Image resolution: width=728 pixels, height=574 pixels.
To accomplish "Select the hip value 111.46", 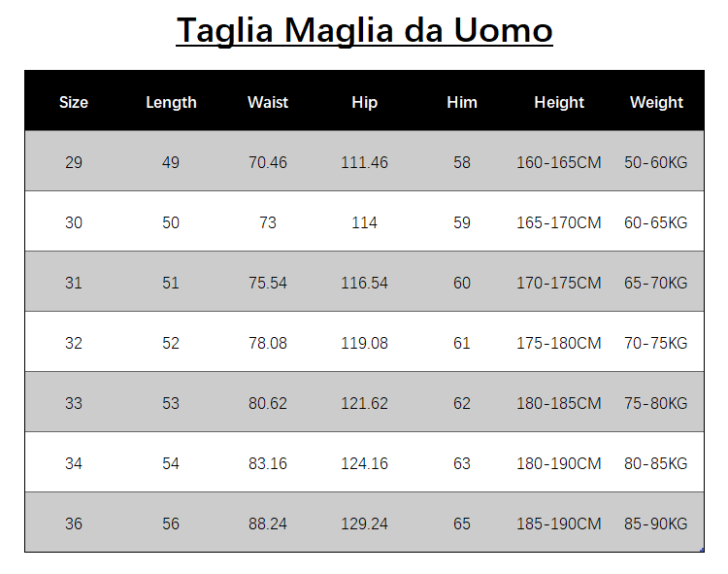I will [364, 162].
